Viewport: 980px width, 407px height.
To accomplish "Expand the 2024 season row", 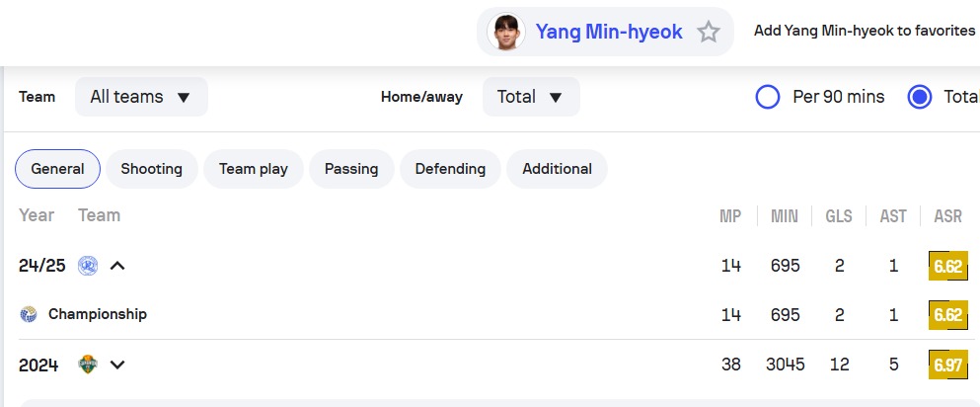I will [117, 365].
